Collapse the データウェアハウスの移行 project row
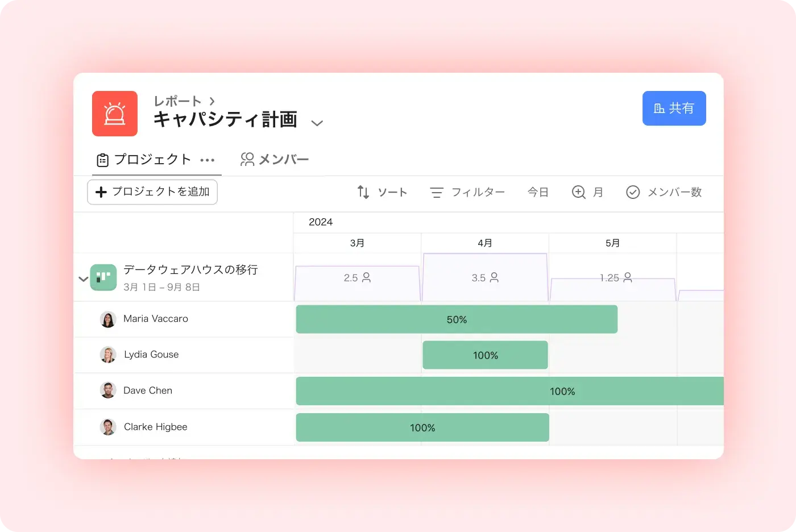Viewport: 796px width, 532px height. coord(83,279)
